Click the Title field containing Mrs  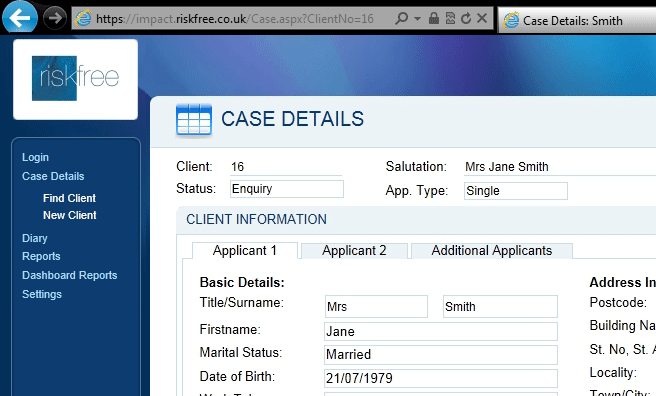[x=376, y=307]
